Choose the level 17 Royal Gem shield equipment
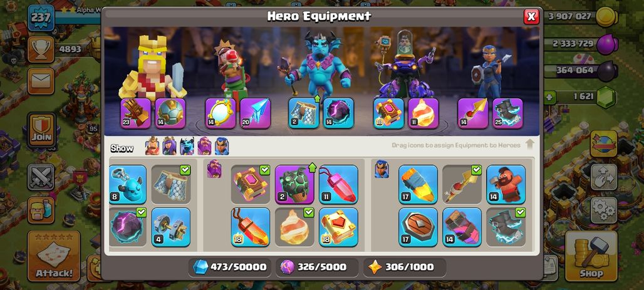The height and width of the screenshot is (290, 644). pyautogui.click(x=418, y=227)
